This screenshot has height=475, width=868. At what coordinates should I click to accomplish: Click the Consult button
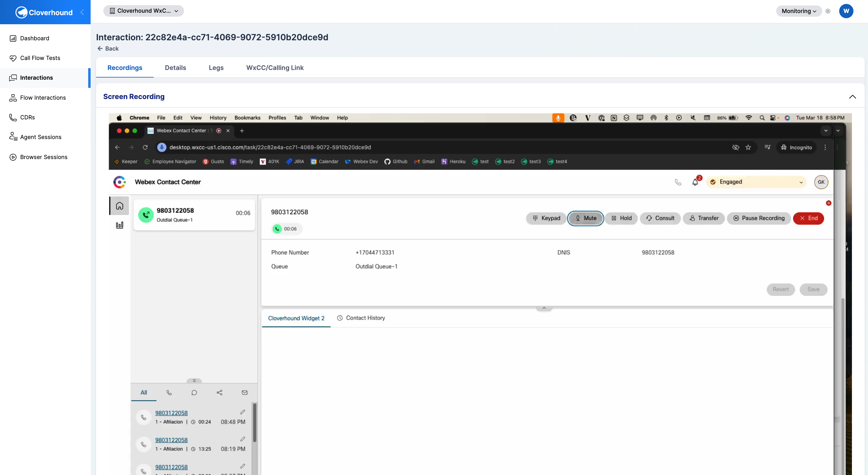tap(660, 218)
